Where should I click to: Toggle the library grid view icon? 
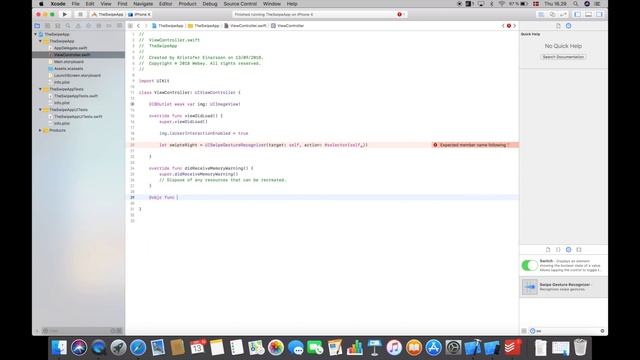pos(524,331)
